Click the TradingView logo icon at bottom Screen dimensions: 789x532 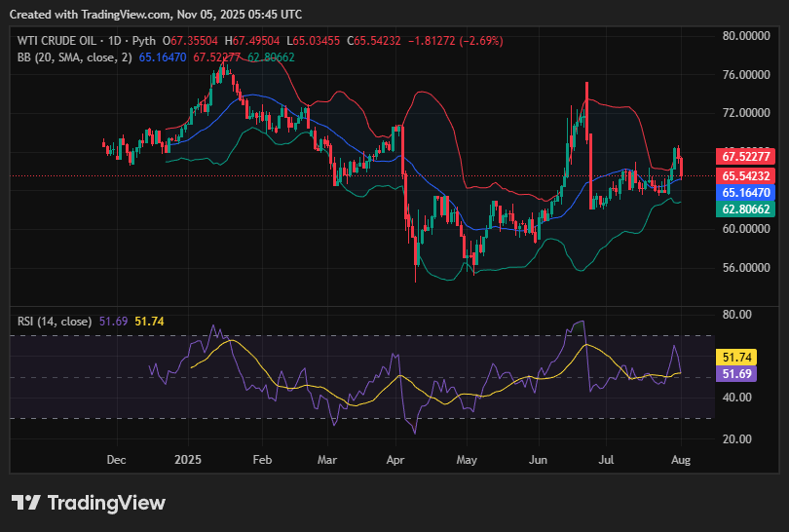[x=25, y=503]
